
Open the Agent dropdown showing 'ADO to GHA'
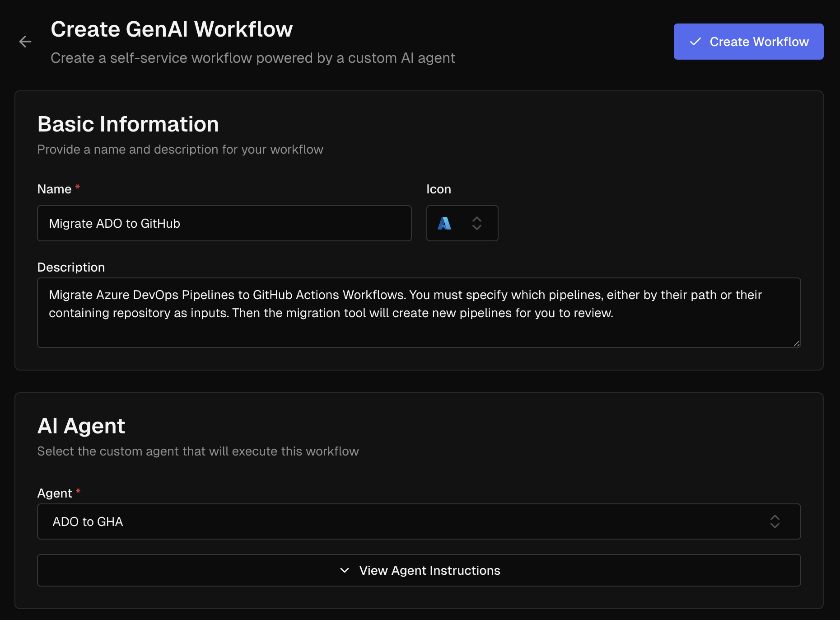[418, 521]
